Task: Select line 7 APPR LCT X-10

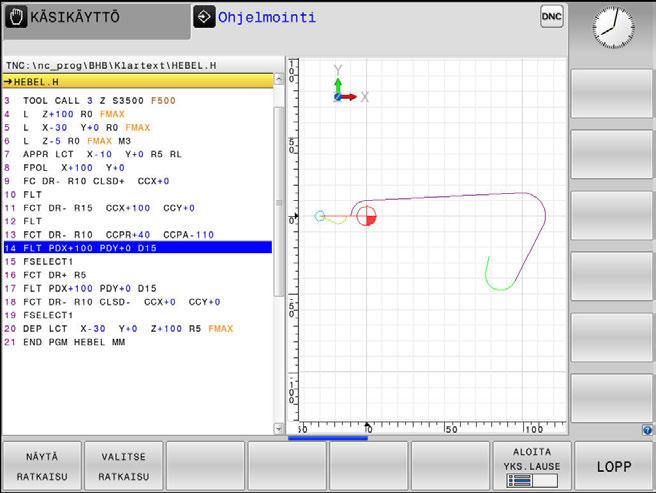Action: coord(138,154)
